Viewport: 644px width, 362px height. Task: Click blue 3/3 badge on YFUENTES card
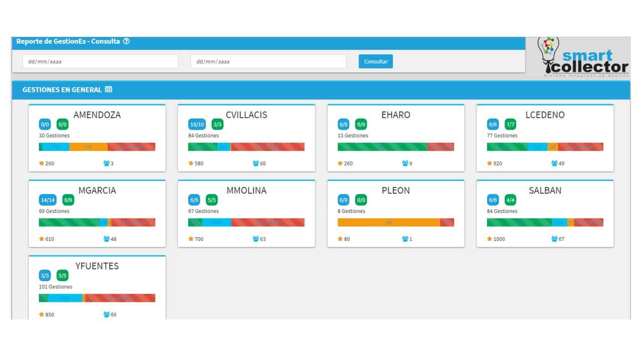click(x=45, y=276)
